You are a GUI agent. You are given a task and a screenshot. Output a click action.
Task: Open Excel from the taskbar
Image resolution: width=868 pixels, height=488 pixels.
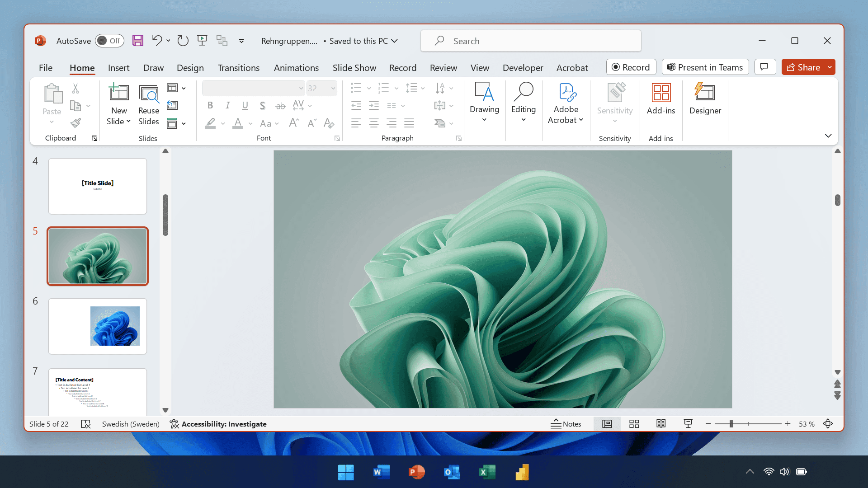click(487, 472)
